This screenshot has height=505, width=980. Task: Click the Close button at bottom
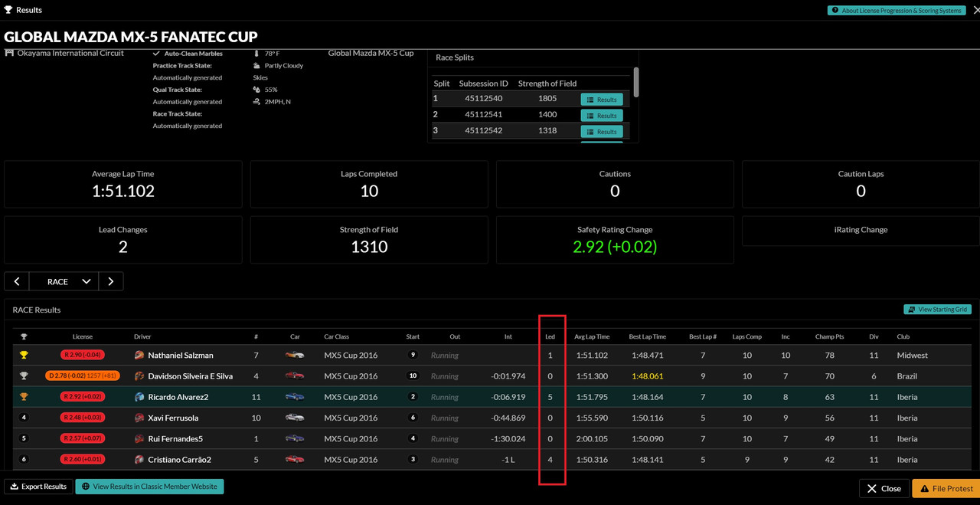(x=884, y=488)
